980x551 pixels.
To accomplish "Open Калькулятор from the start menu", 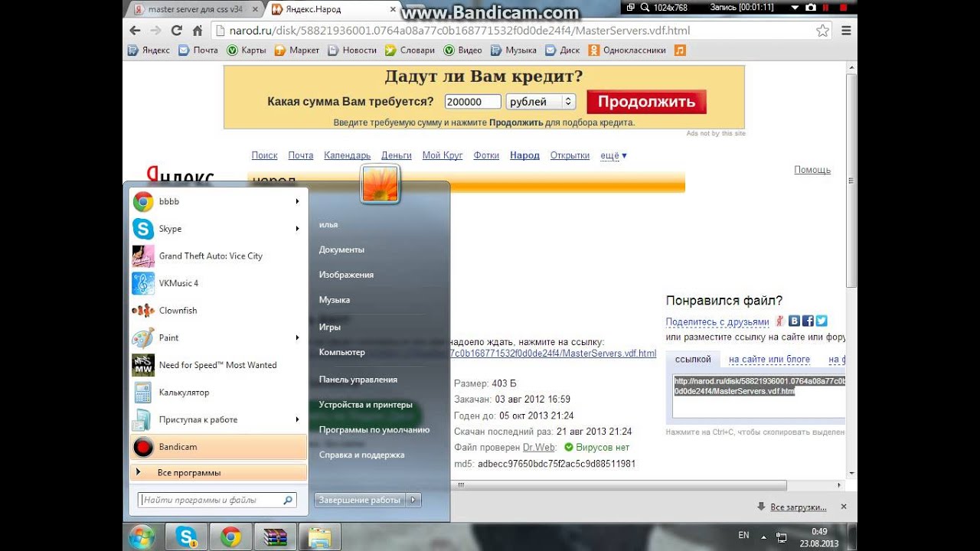I will pyautogui.click(x=218, y=392).
